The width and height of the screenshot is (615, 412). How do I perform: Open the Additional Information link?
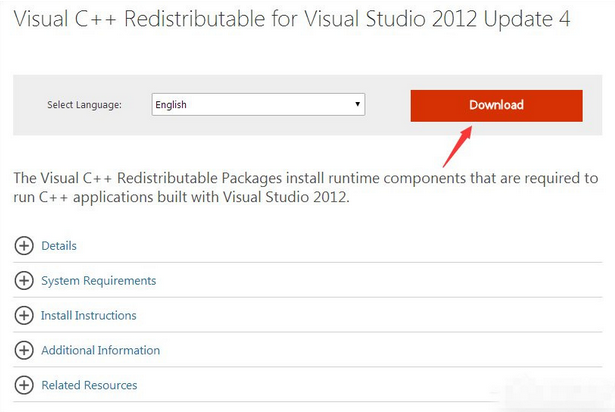point(100,351)
